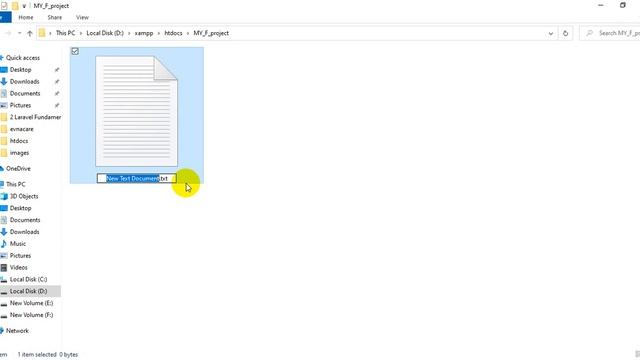640x360 pixels.
Task: Open pinned Documents under Quick access
Action: (25, 93)
